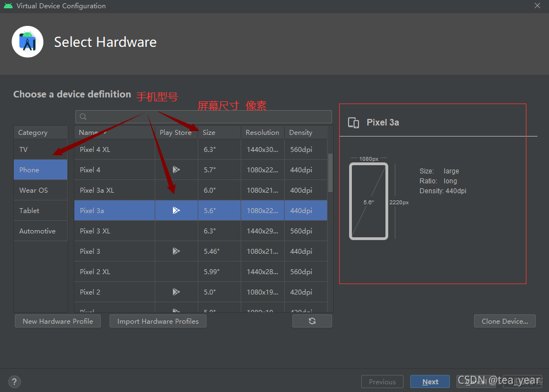This screenshot has width=549, height=392.
Task: Click the Play Store icon on Pixel 3 row
Action: (176, 251)
